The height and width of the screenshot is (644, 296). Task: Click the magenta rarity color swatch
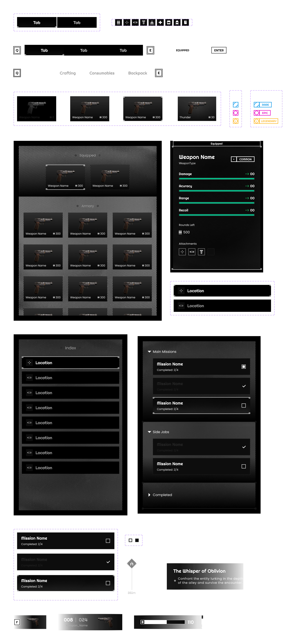(x=235, y=113)
